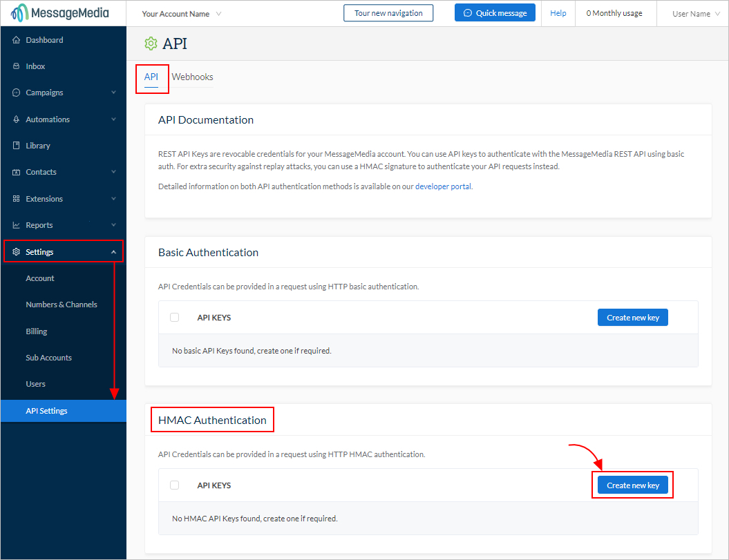Click the Reports sidebar label

[39, 225]
